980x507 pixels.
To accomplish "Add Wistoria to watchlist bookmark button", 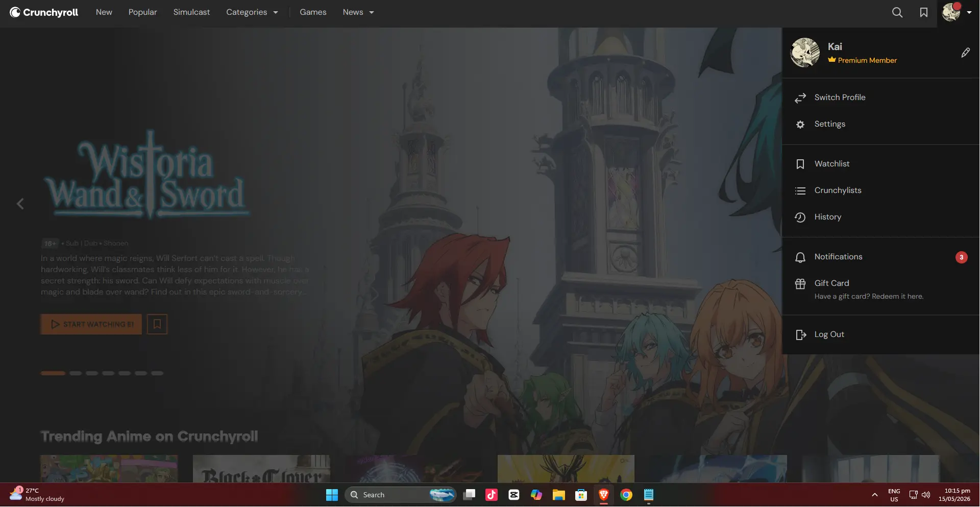I will pyautogui.click(x=157, y=324).
